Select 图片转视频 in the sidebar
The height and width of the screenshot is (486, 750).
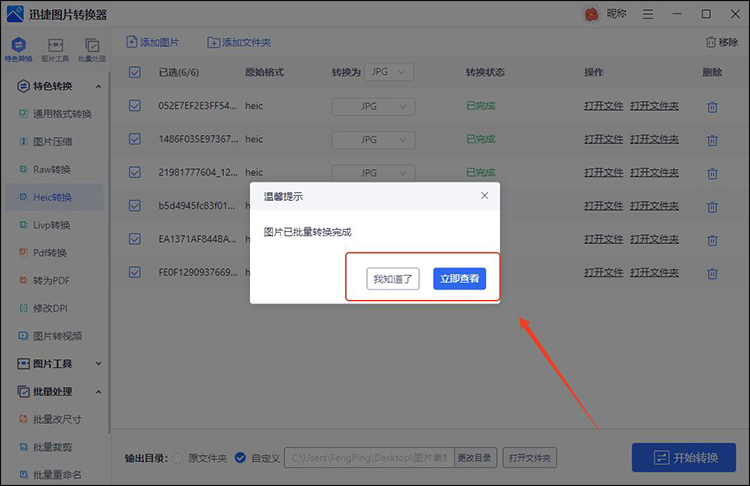tap(55, 336)
